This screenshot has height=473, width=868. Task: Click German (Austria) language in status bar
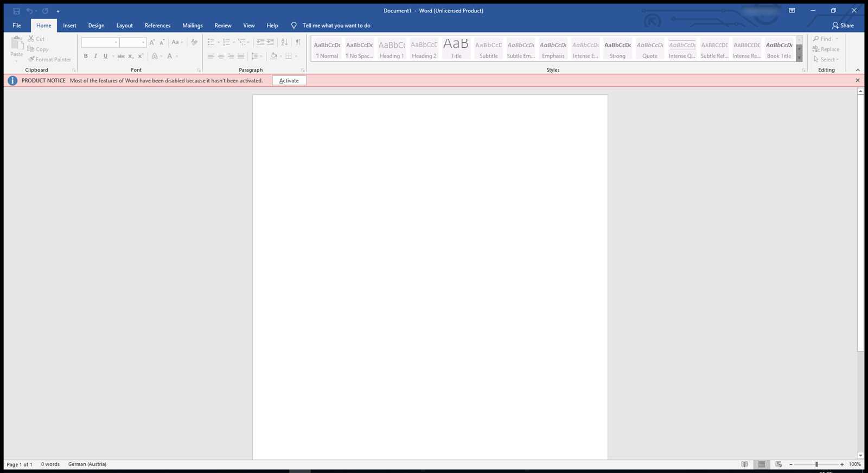point(87,464)
